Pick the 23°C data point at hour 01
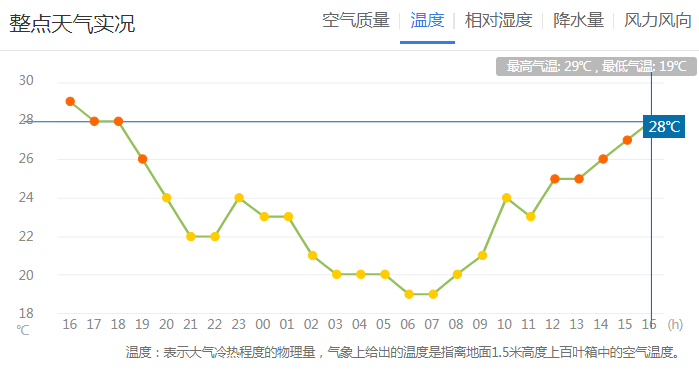The height and width of the screenshot is (370, 699). tap(288, 217)
